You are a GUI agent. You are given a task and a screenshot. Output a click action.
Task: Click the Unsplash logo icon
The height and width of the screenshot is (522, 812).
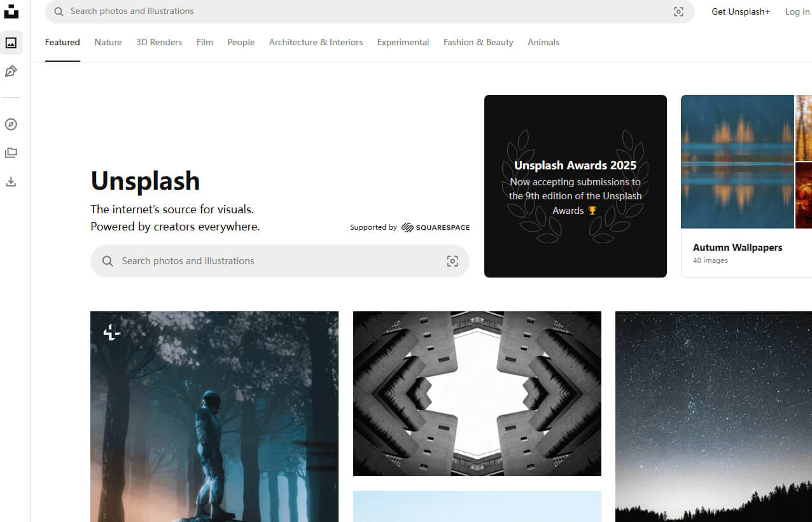tap(11, 11)
